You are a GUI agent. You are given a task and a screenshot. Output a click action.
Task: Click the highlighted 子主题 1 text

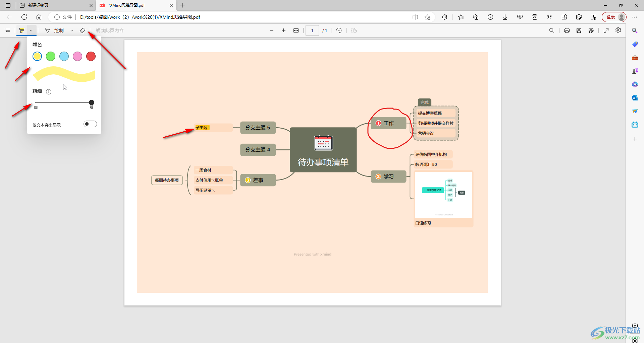click(x=203, y=128)
